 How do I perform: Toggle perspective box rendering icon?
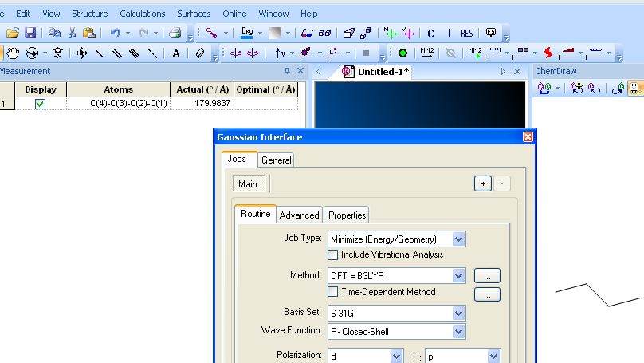[348, 33]
